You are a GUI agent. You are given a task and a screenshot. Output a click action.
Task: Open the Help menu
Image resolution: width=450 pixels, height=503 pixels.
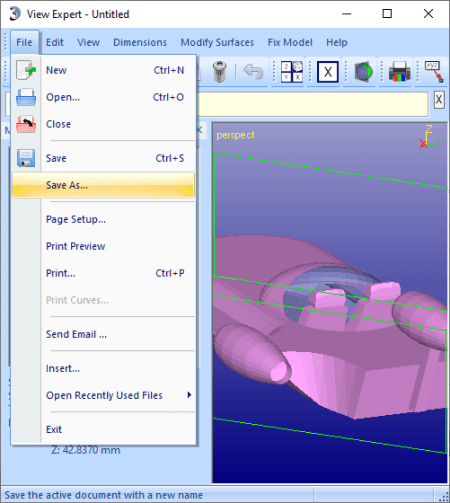point(337,42)
